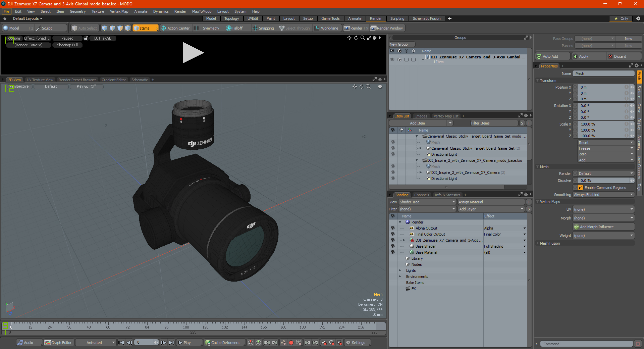Screen dimensions: 644x349
Task: Open Render Default dropdown in Mesh properties
Action: point(606,173)
